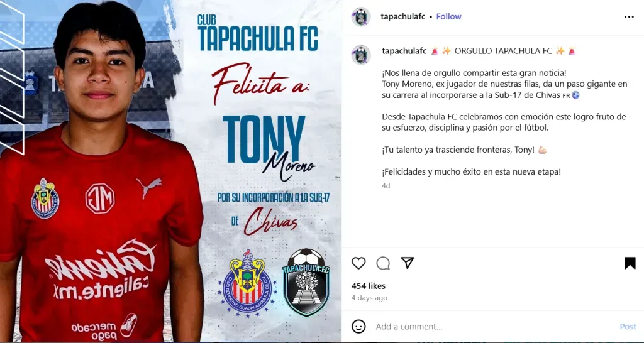This screenshot has width=644, height=343.
Task: Open the emoji picker smiley icon
Action: click(x=358, y=327)
